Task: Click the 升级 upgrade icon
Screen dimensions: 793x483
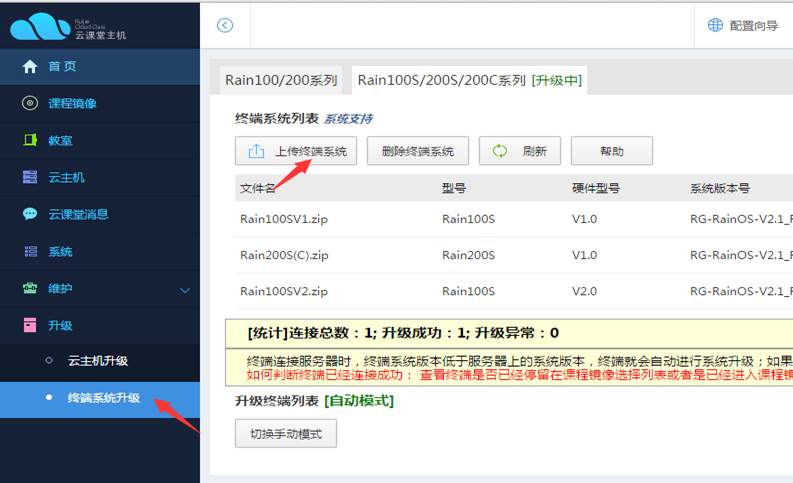Action: (x=30, y=325)
